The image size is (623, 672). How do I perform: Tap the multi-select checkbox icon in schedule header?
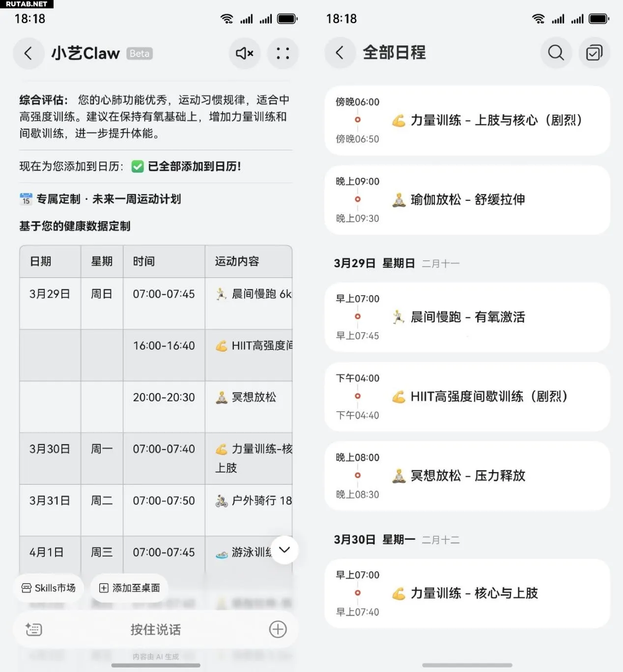pos(594,53)
